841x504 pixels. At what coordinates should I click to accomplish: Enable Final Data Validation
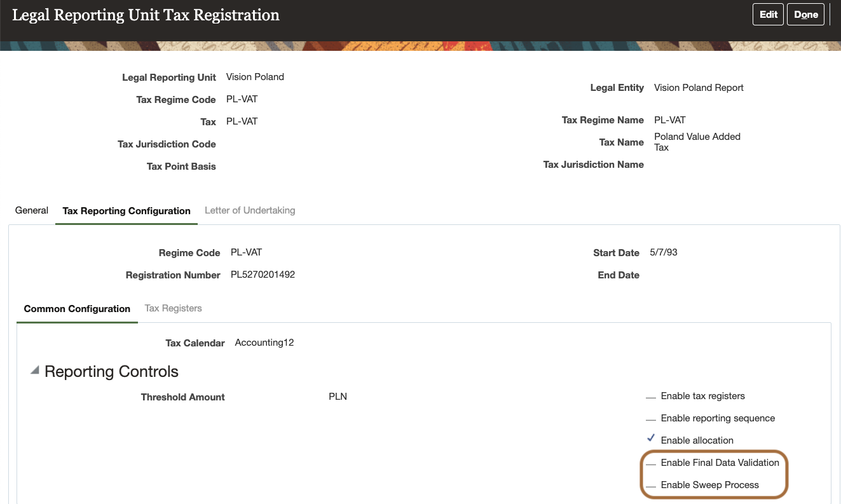[x=650, y=462]
